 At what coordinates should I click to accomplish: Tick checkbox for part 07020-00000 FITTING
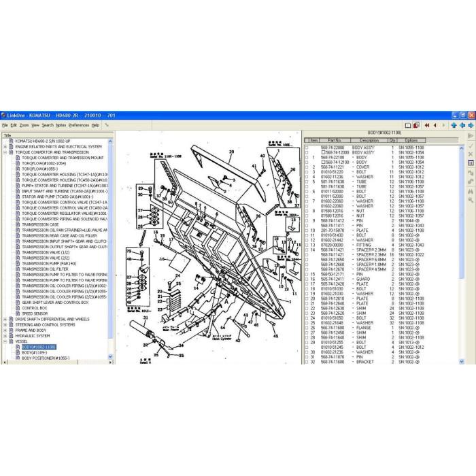point(306,245)
